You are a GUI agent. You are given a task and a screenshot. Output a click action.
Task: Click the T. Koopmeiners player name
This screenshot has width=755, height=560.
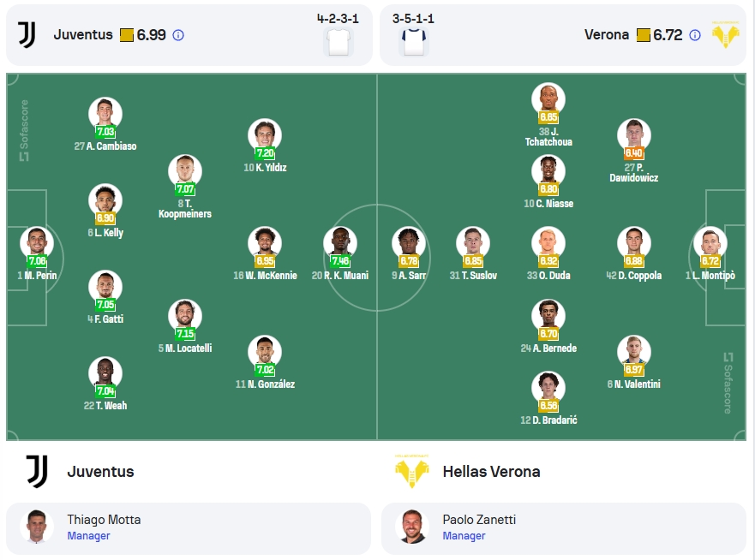[185, 209]
